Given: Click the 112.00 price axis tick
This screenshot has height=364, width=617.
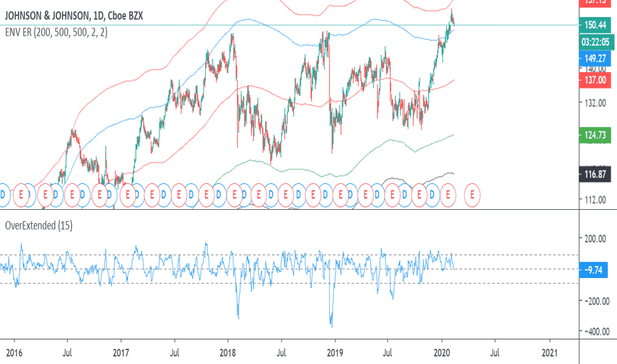Looking at the screenshot, I should click(x=595, y=200).
